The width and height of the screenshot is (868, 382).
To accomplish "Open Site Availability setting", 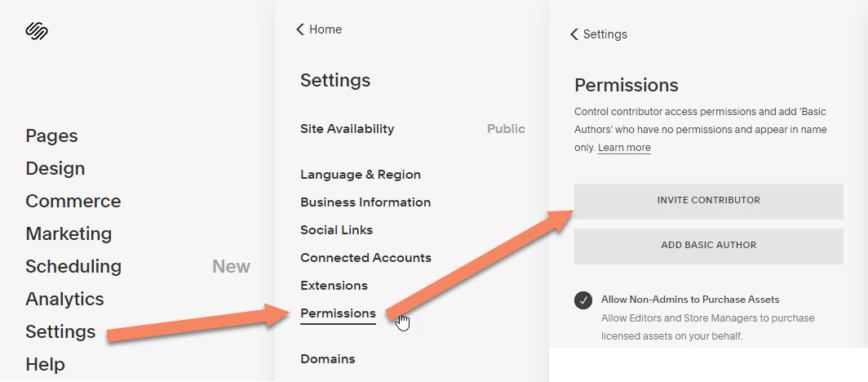I will (347, 129).
